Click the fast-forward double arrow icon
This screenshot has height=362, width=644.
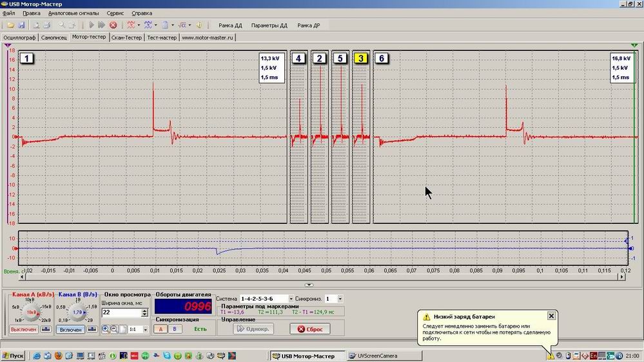point(101,25)
